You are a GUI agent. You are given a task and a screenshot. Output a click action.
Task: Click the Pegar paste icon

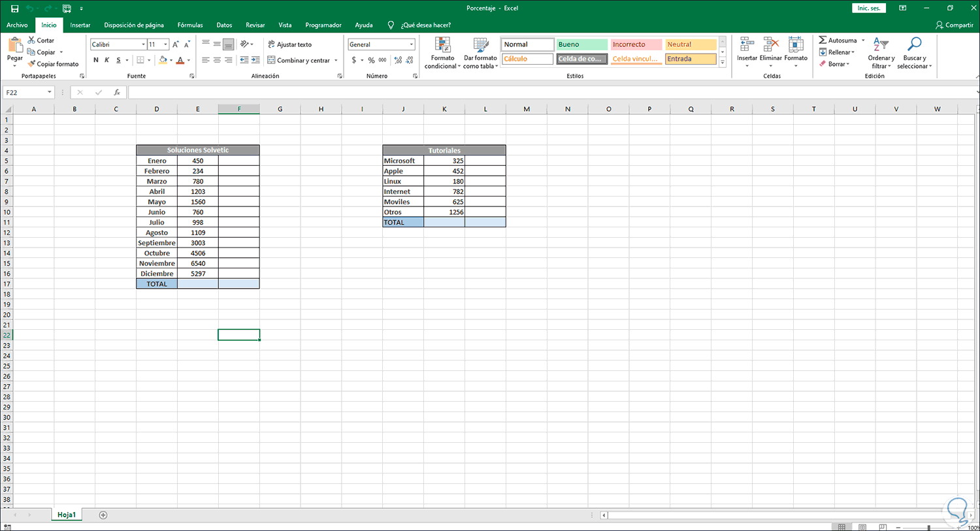pyautogui.click(x=14, y=46)
